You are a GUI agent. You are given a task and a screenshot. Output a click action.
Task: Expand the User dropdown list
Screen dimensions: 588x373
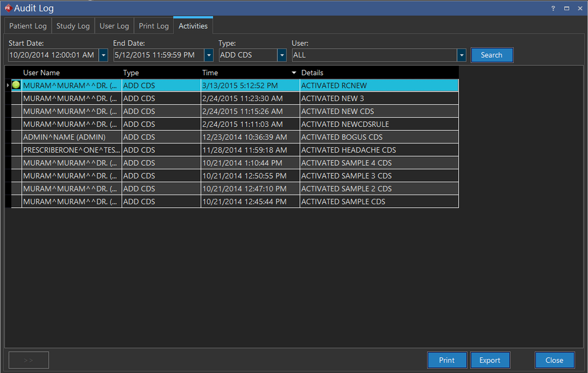[461, 55]
